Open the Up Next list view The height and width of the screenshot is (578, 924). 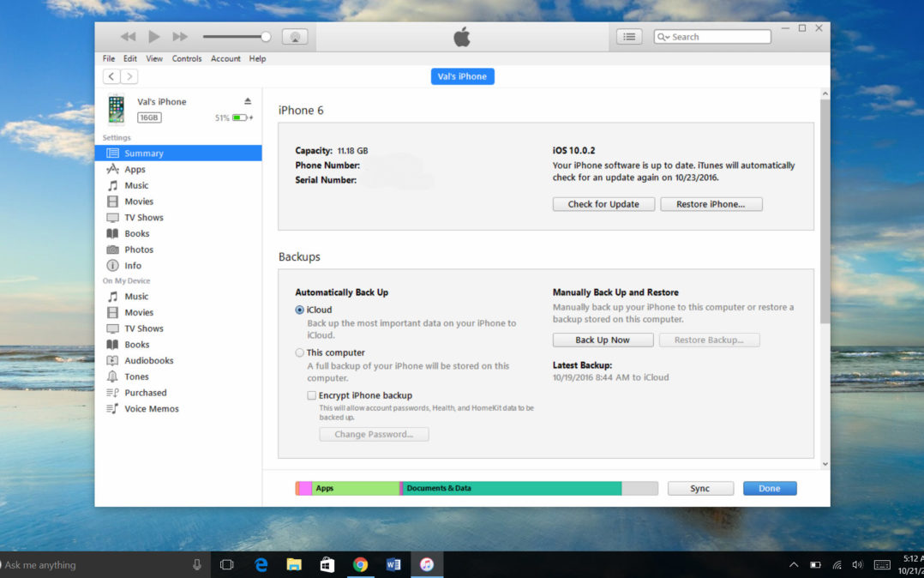click(628, 36)
